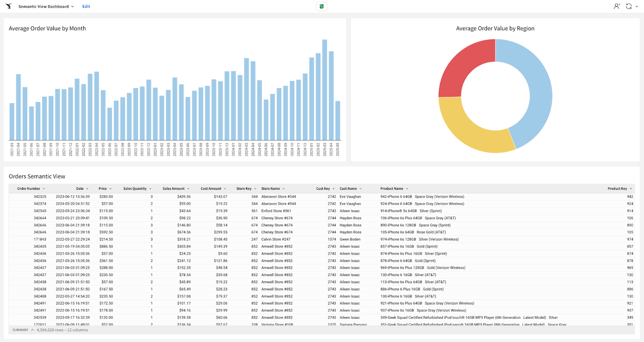
Task: Open the Product Key column menu arrow
Action: (x=631, y=189)
